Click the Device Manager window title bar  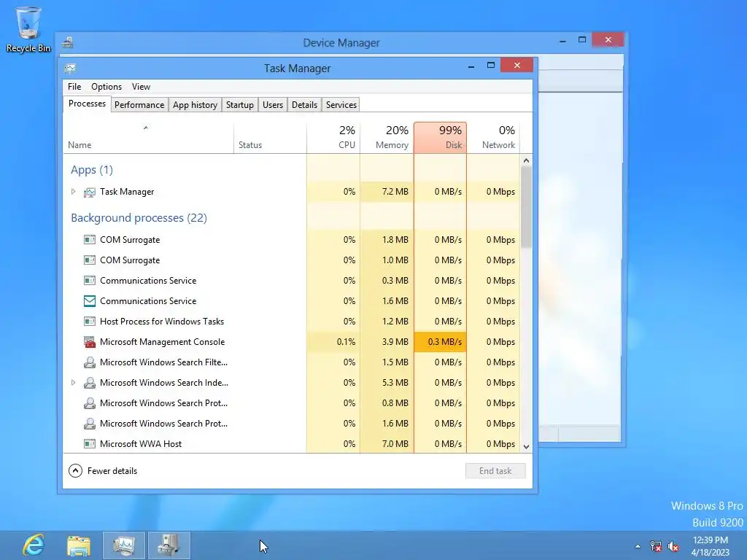(x=341, y=43)
